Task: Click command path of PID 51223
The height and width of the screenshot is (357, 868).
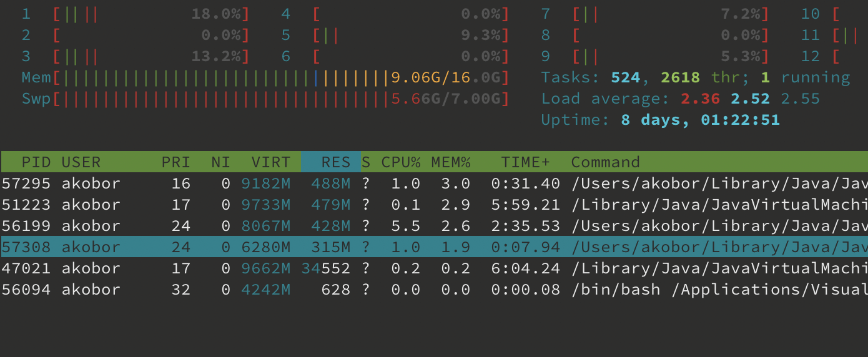Action: (719, 205)
